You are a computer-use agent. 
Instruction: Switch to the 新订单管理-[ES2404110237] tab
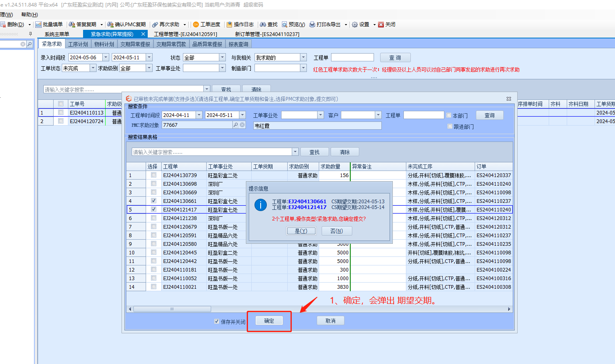[x=267, y=34]
